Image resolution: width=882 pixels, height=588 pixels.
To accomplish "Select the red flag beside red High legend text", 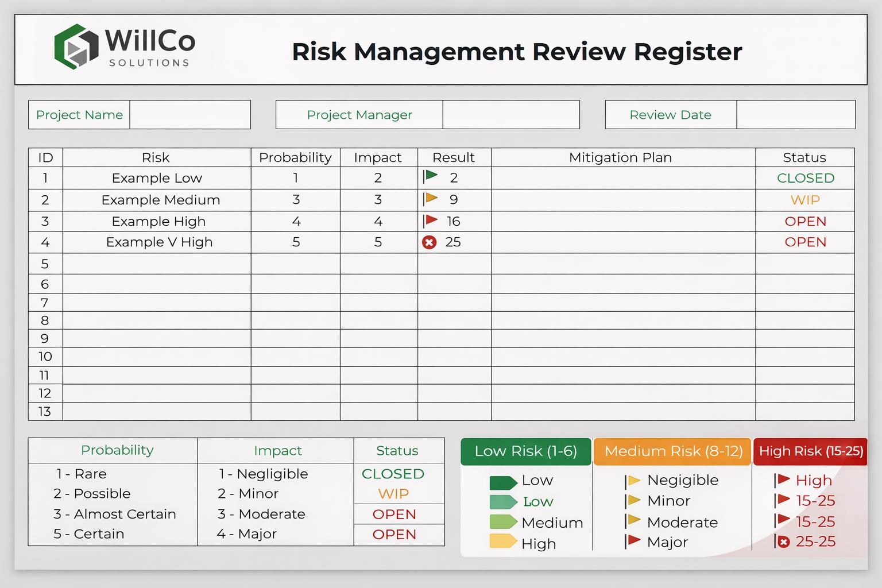I will [x=782, y=480].
